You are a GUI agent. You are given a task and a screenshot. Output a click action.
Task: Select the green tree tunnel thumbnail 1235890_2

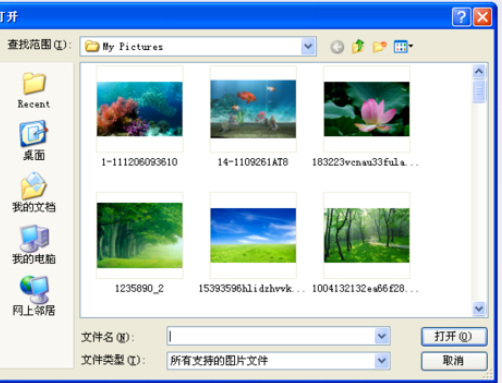pyautogui.click(x=140, y=235)
